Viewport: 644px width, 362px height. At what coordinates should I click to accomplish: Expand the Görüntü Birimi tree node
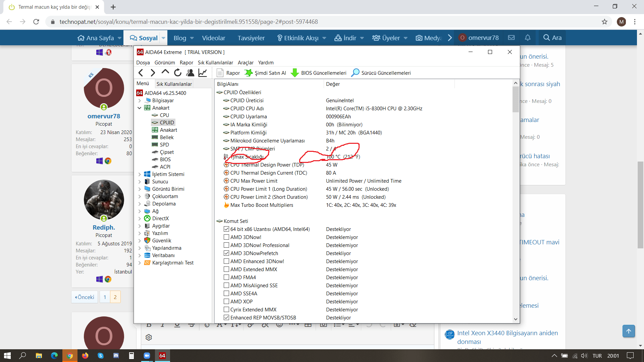point(140,189)
